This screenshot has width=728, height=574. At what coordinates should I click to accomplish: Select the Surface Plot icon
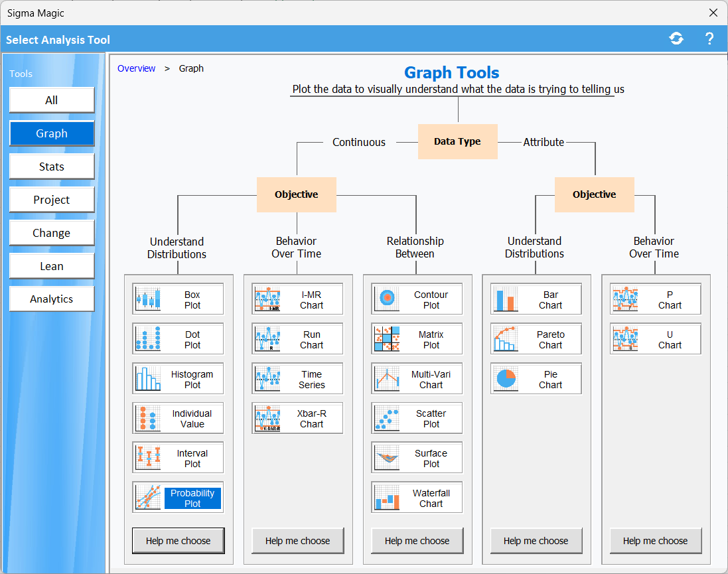click(x=387, y=458)
